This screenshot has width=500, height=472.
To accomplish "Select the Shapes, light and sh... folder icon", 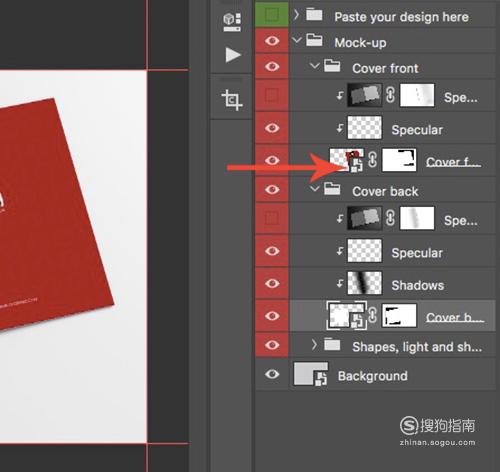I will click(x=332, y=345).
